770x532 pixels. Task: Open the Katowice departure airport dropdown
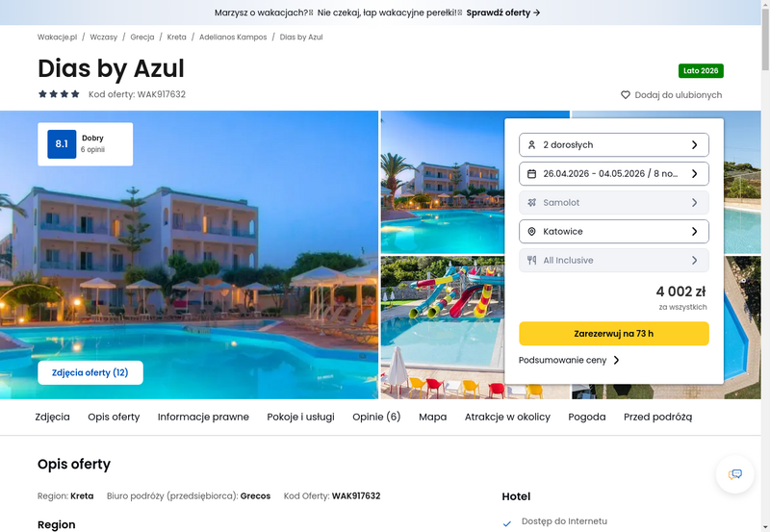[x=614, y=232]
